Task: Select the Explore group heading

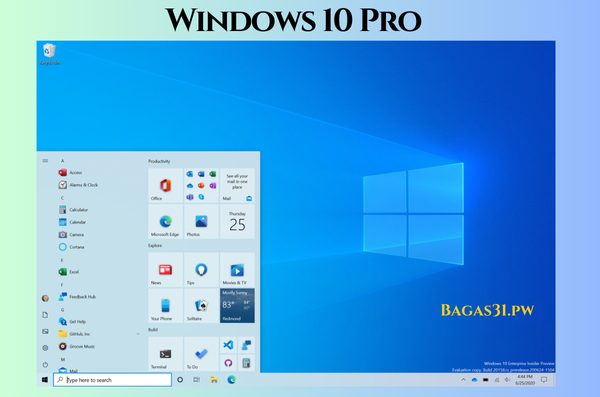Action: [x=155, y=245]
